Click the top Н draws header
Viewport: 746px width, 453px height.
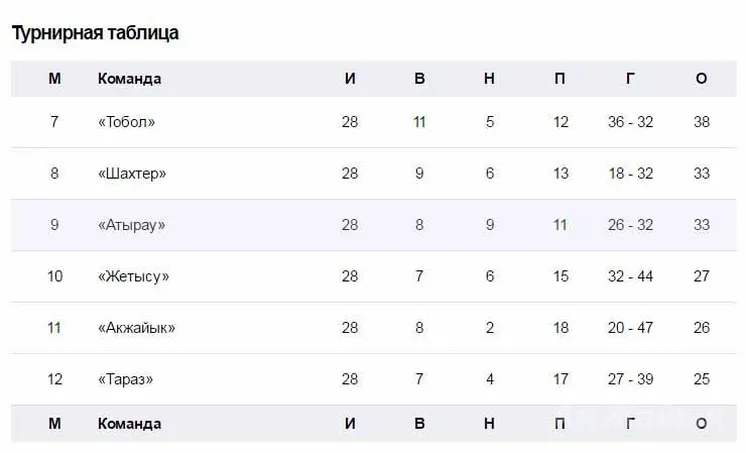click(x=489, y=79)
